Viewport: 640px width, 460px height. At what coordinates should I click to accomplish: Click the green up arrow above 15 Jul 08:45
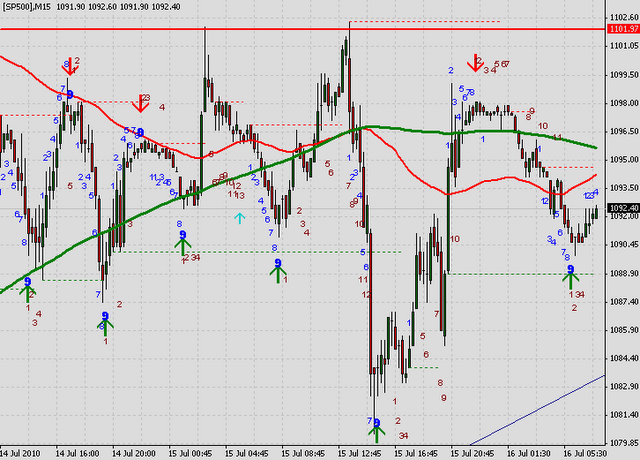pos(279,270)
